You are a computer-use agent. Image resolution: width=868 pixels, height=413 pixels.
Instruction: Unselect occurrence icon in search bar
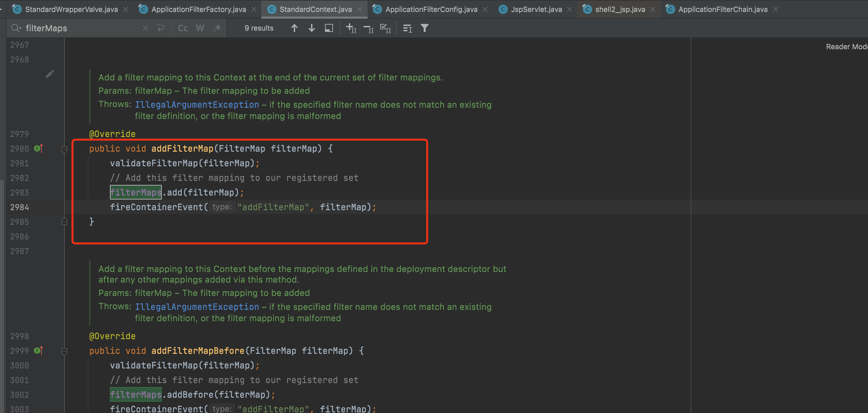pos(368,29)
